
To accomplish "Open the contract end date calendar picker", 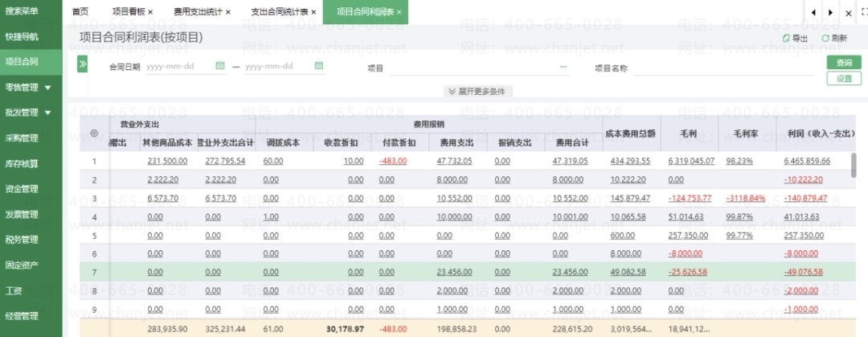I will tap(319, 66).
